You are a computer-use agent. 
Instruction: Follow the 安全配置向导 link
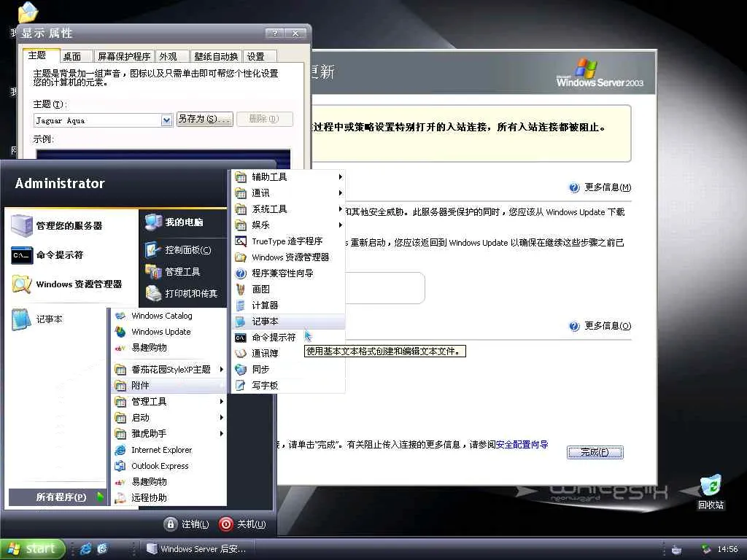pos(522,444)
